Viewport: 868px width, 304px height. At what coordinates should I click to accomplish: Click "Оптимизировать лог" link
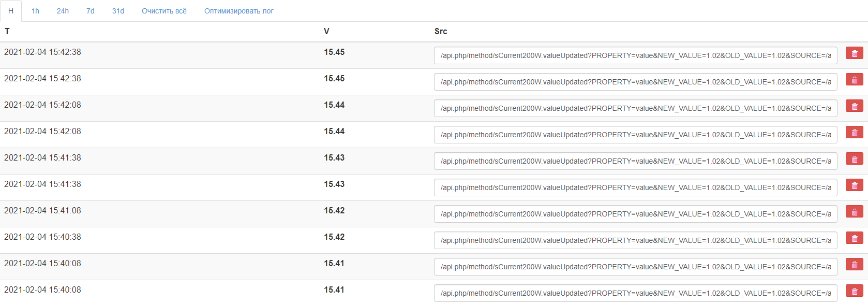[x=238, y=11]
